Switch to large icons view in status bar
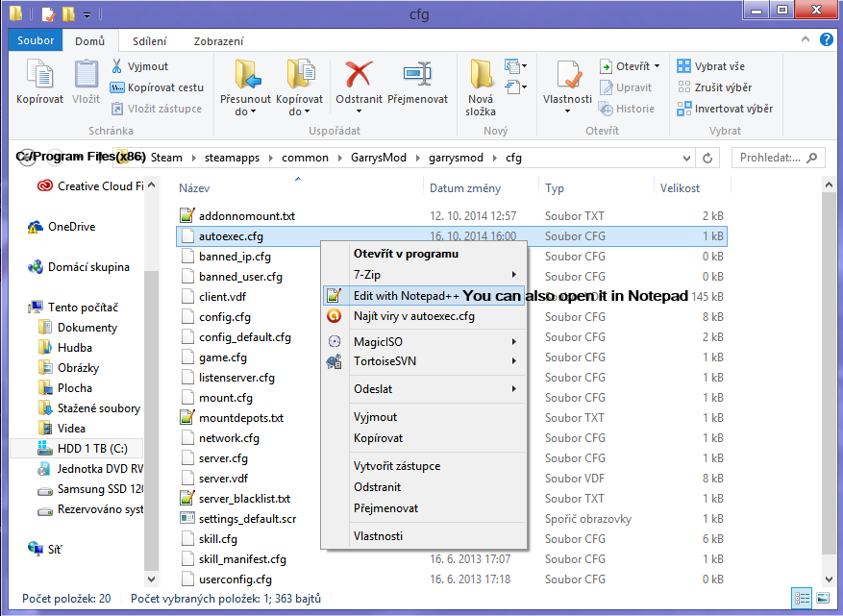Image resolution: width=843 pixels, height=616 pixels. click(x=823, y=598)
